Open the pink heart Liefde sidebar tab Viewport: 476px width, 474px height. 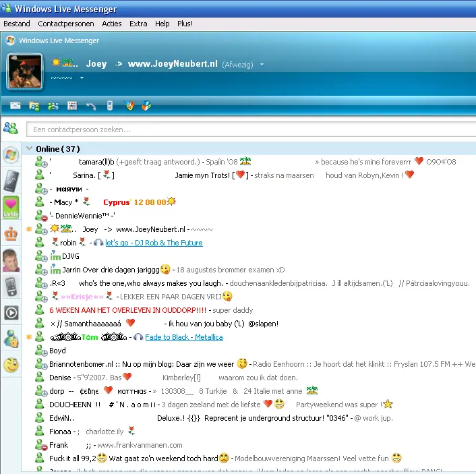tap(11, 208)
